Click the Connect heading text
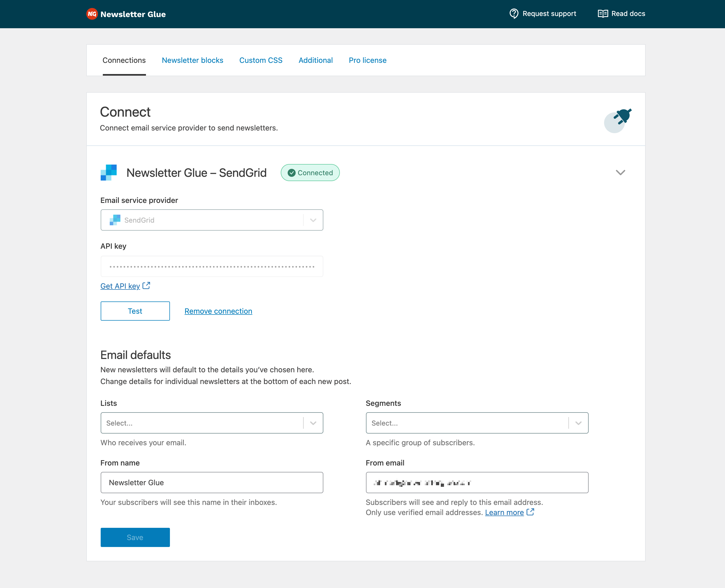725x588 pixels. click(x=125, y=112)
